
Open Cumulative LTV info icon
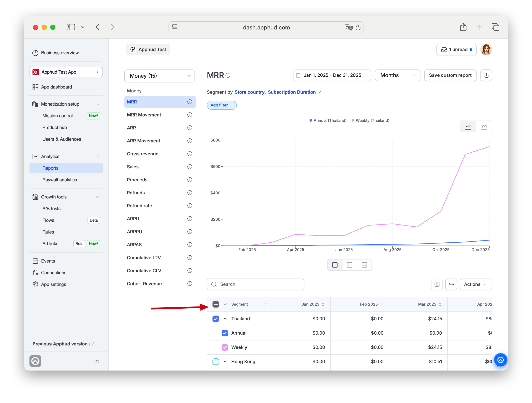190,258
